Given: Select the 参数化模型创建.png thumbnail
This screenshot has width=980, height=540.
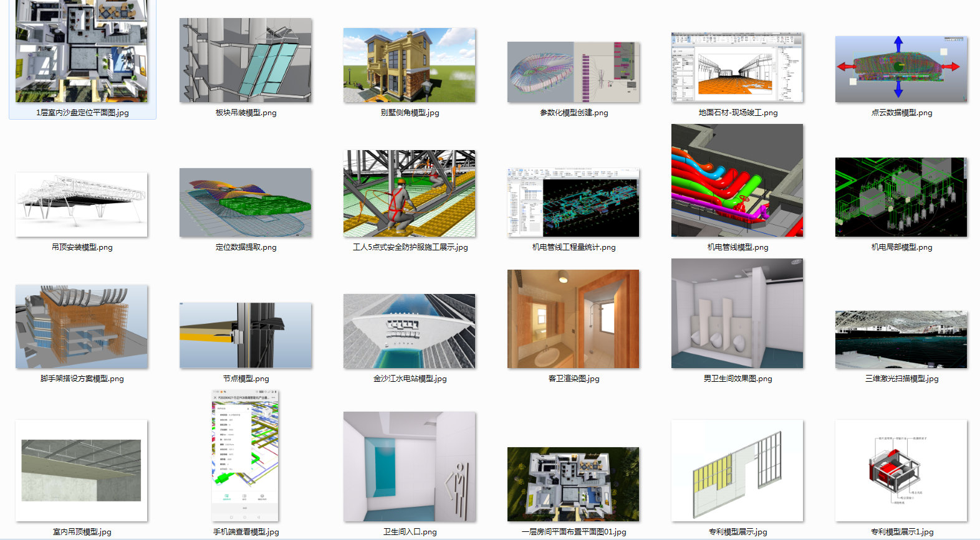Looking at the screenshot, I should [x=573, y=72].
